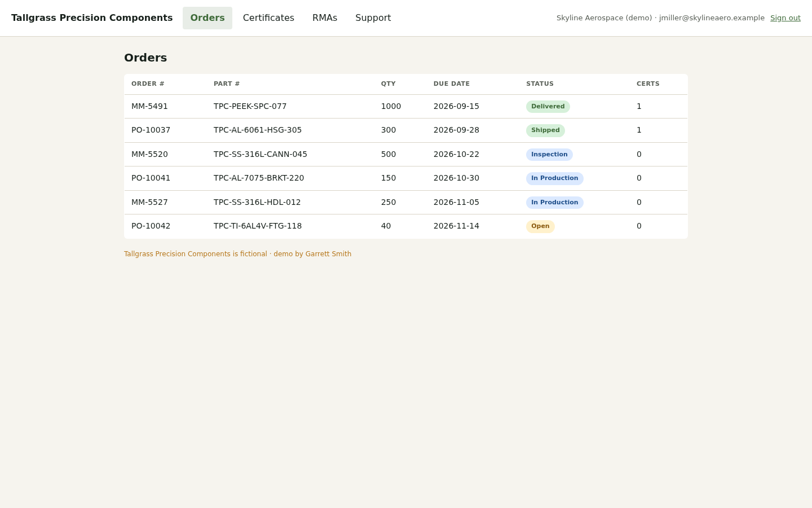Click the Inspection status badge

tap(549, 155)
